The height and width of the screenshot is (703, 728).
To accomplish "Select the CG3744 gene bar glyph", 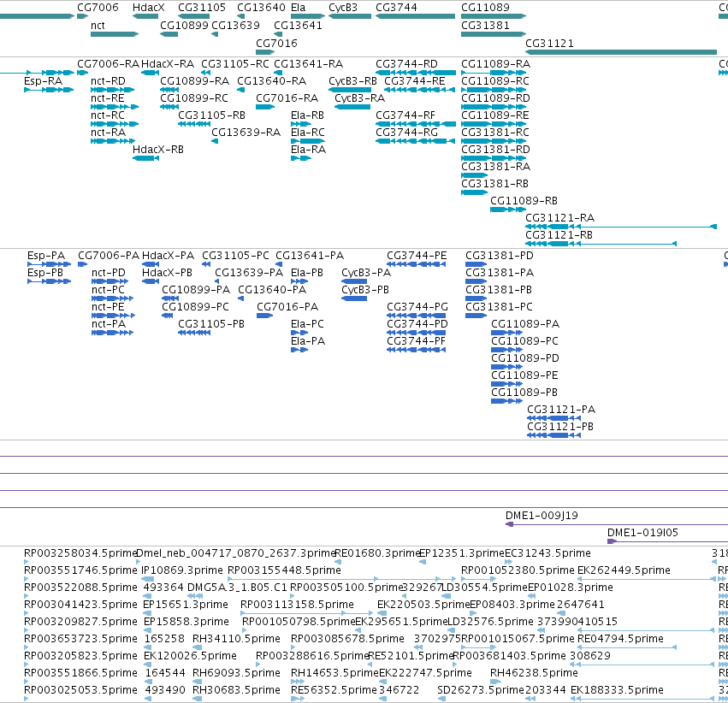I will click(415, 16).
